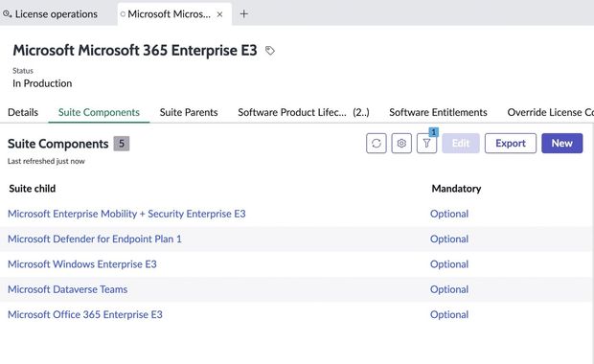Open Software Entitlements tab
This screenshot has width=594, height=364.
click(438, 112)
